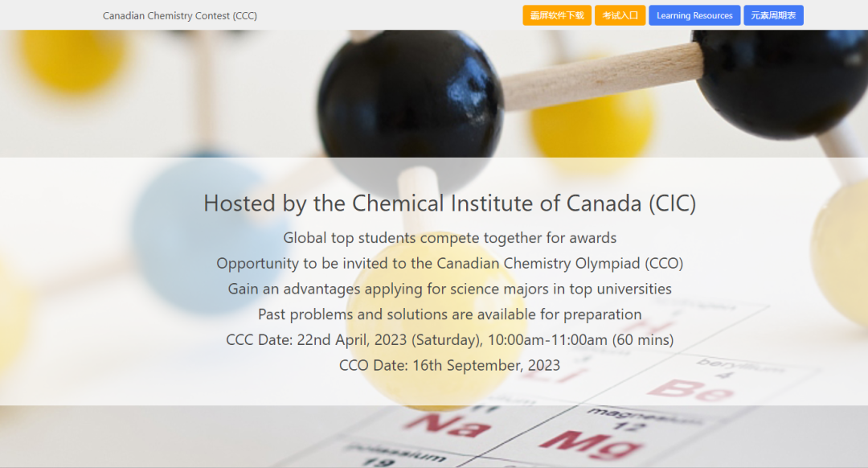Screen dimensions: 868x468
Task: Click the 'Gain an advantages applying' line
Action: [x=449, y=289]
